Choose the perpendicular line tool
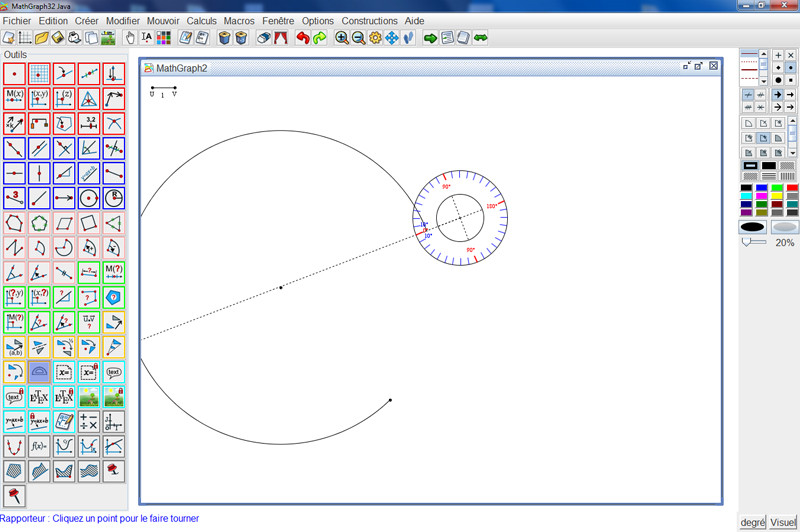The image size is (800, 532). [x=64, y=148]
